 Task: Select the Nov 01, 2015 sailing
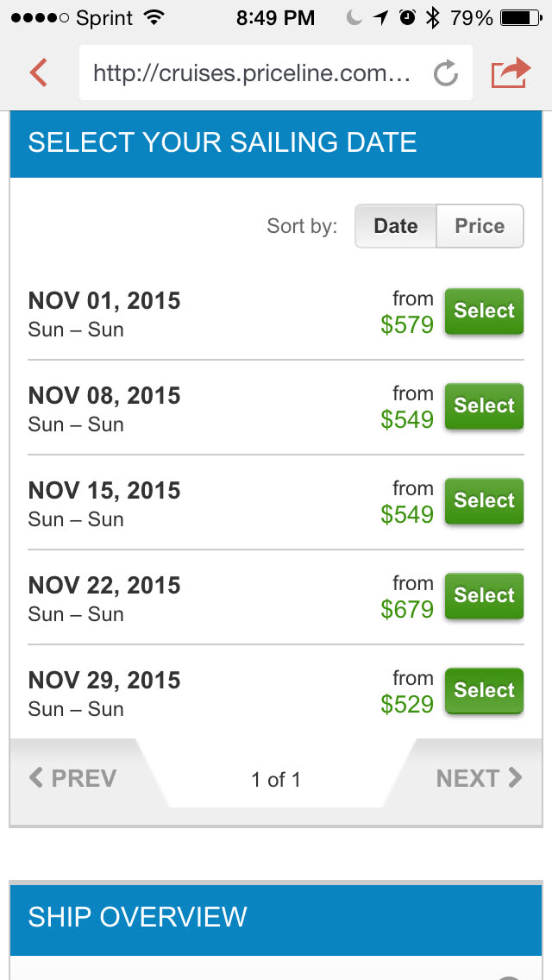point(484,311)
